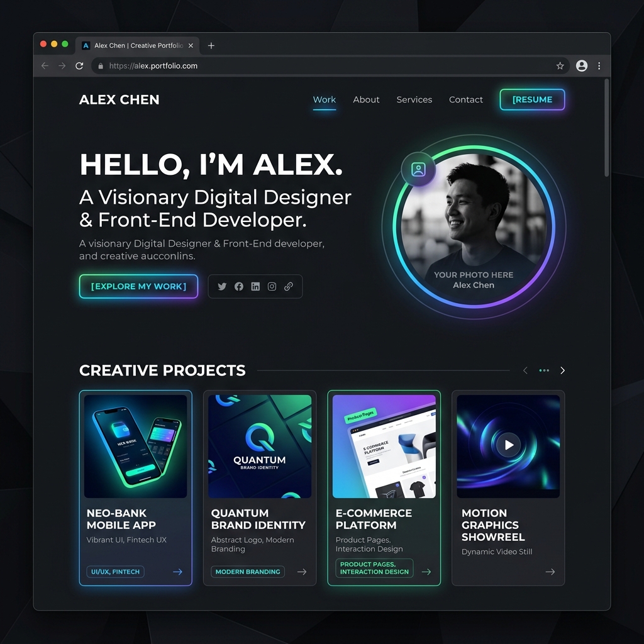Open a new browser tab

[x=211, y=45]
